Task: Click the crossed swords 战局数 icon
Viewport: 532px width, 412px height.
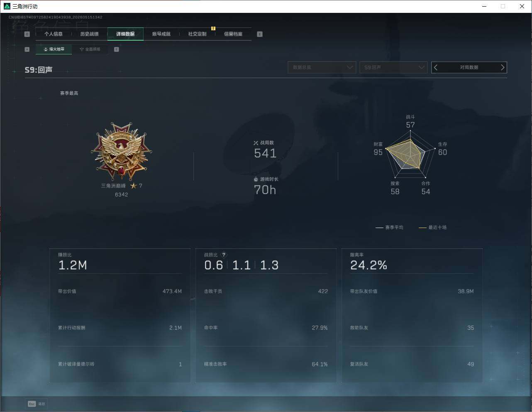Action: 256,143
